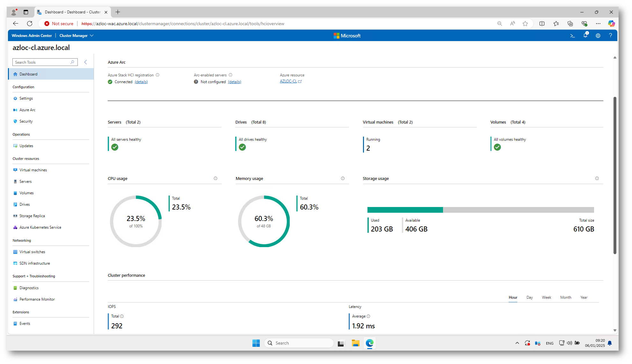Click the Memory usage donut chart
The height and width of the screenshot is (364, 632).
pos(264,221)
